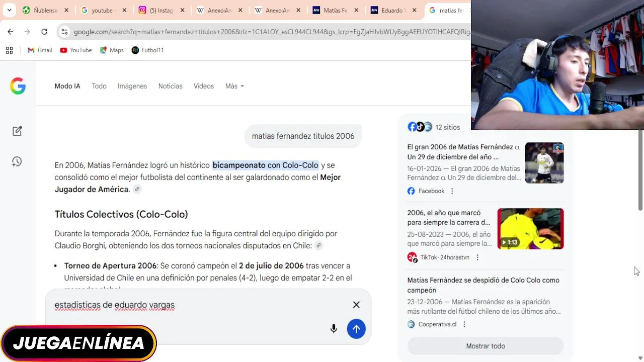Expand the Más dropdown menu
The height and width of the screenshot is (362, 644).
coord(234,86)
